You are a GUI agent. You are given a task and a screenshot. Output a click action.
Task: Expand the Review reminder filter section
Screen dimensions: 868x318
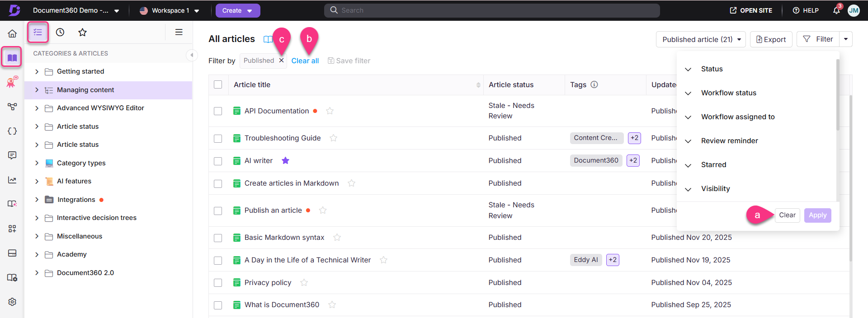point(688,141)
